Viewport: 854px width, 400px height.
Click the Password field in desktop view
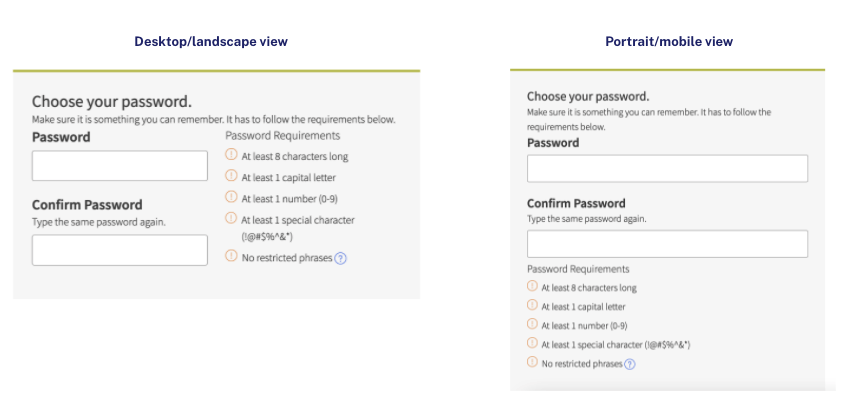[120, 166]
